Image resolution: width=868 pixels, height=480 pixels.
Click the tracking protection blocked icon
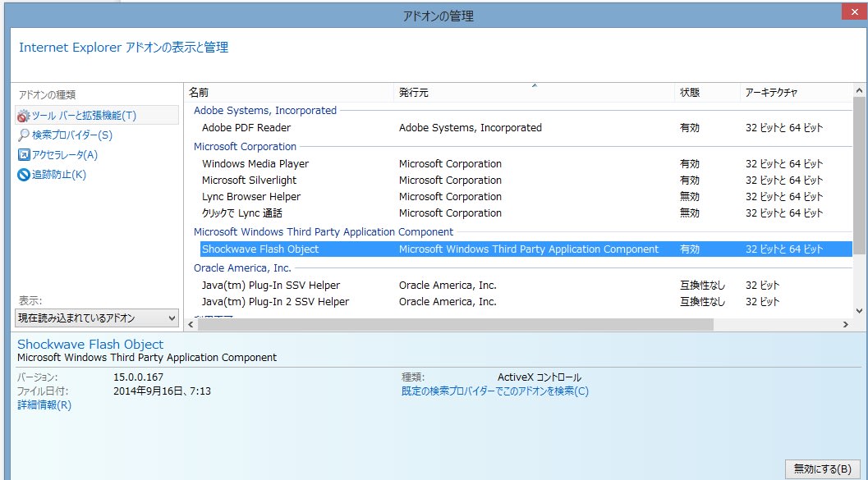pos(23,175)
